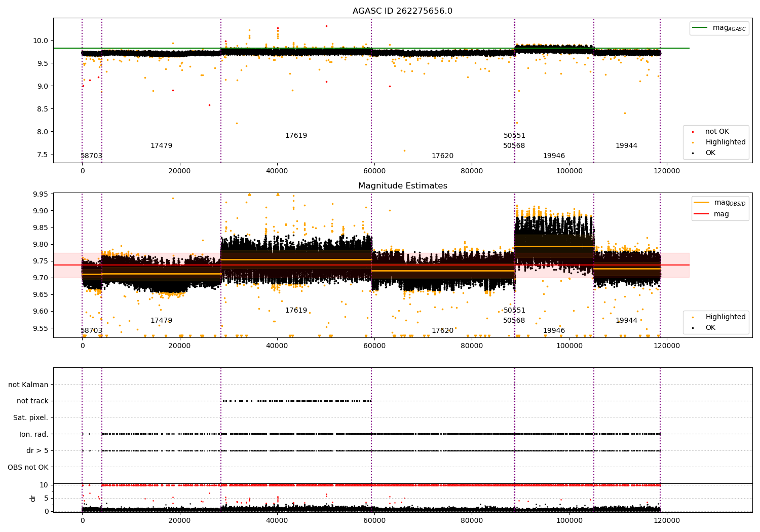Click the title 'AGASC ID 262275656.0'
Screen dimensions: 760x532
pyautogui.click(x=402, y=11)
